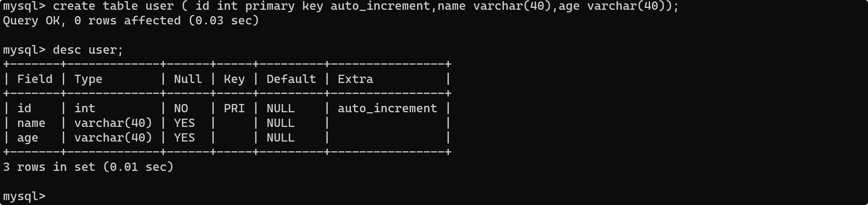
Task: Click the 'name' field cell
Action: pyautogui.click(x=31, y=123)
